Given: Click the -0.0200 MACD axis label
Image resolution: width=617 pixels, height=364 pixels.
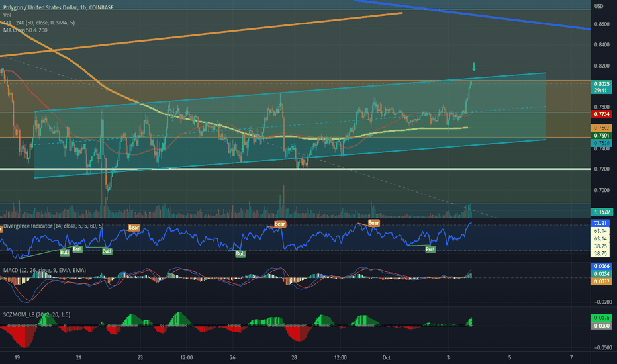Looking at the screenshot, I should click(603, 302).
